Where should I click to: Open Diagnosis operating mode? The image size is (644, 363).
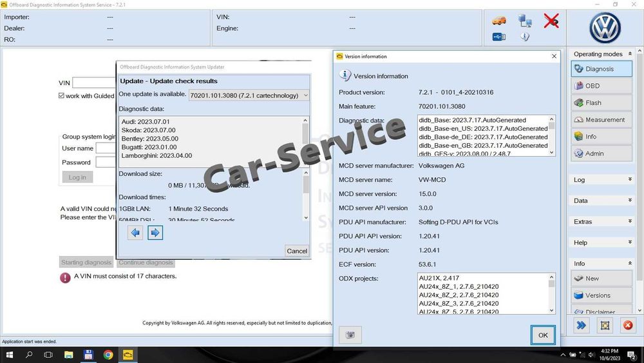tap(601, 68)
